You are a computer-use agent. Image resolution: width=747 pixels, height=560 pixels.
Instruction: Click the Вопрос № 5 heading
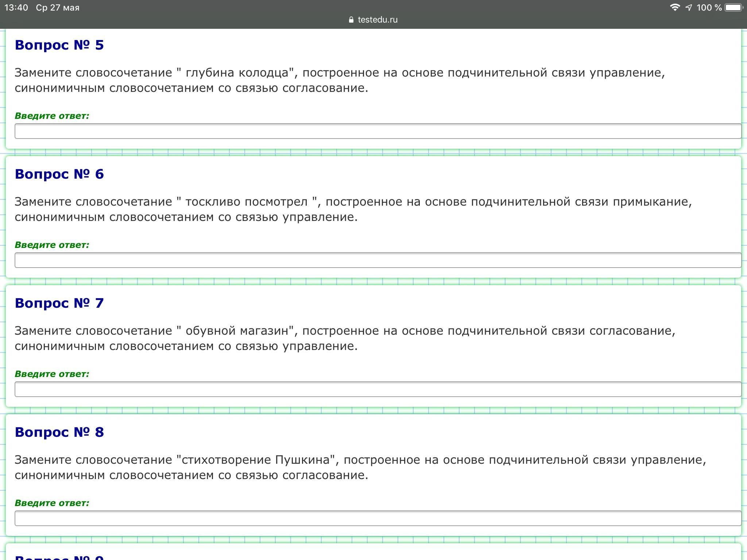(59, 45)
